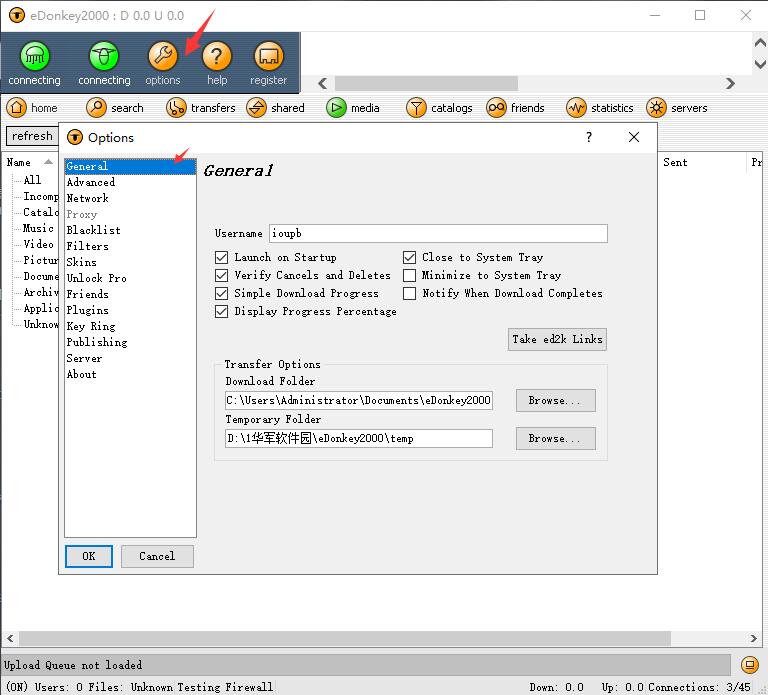The image size is (768, 695).
Task: Select the All tree item
Action: pos(32,180)
